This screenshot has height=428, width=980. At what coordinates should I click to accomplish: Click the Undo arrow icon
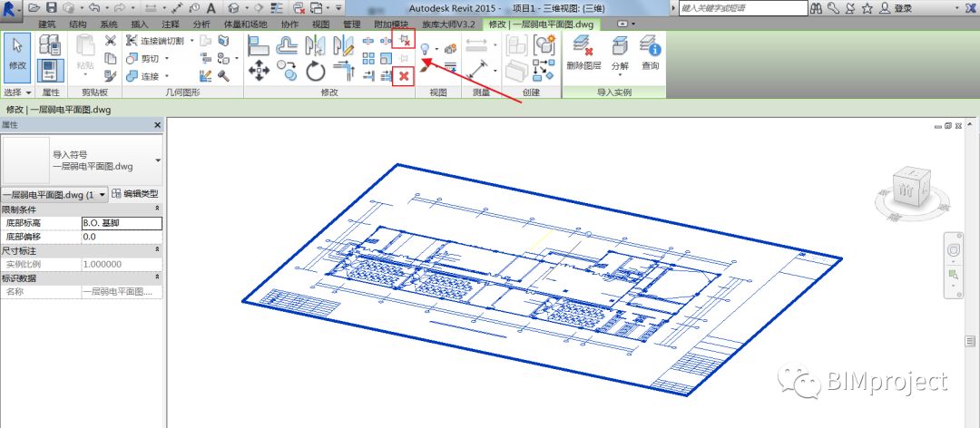click(x=94, y=8)
